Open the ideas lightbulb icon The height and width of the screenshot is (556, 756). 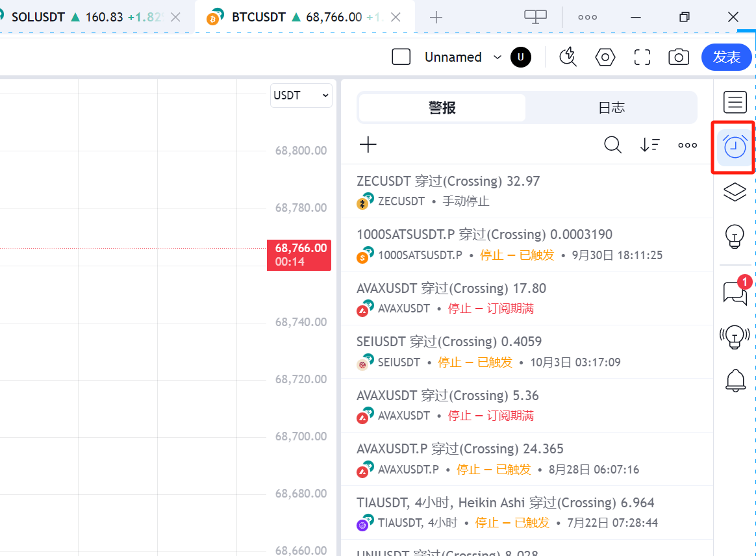point(735,236)
